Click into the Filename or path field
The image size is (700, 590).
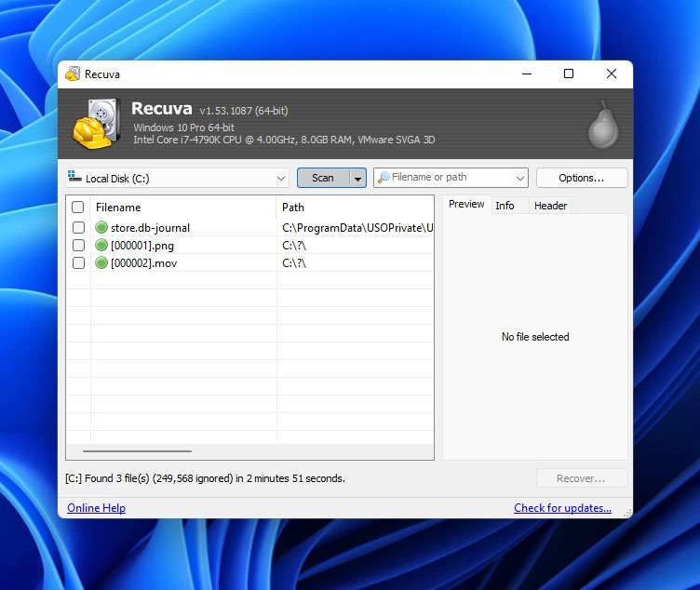[x=451, y=178]
